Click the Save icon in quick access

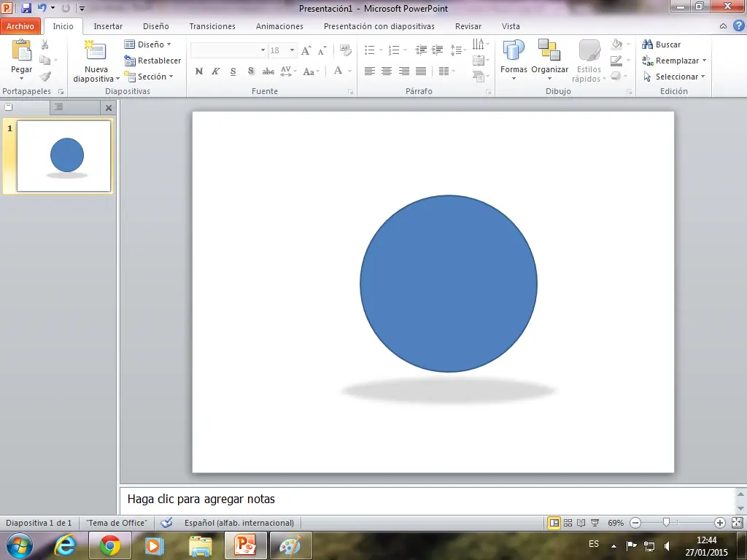(x=26, y=8)
